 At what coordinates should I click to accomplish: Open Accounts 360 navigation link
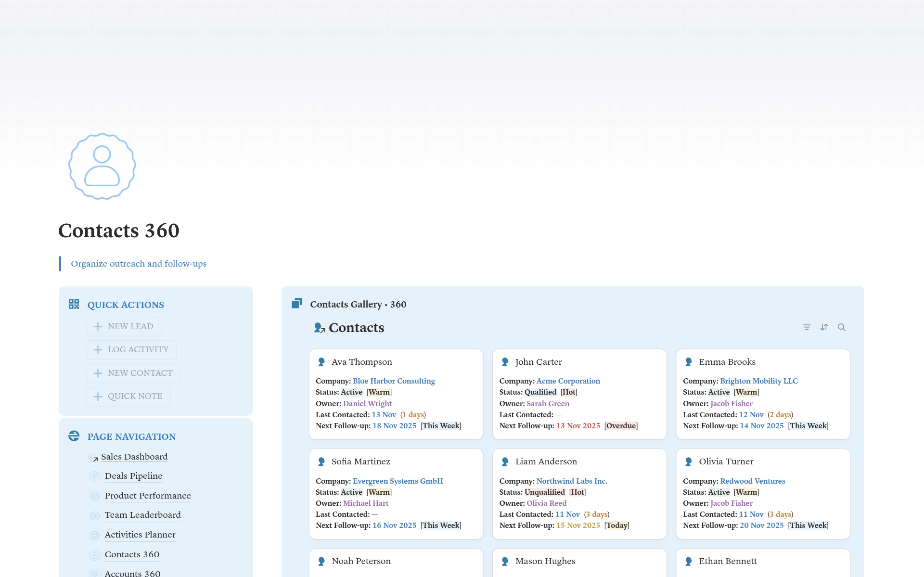tap(132, 573)
